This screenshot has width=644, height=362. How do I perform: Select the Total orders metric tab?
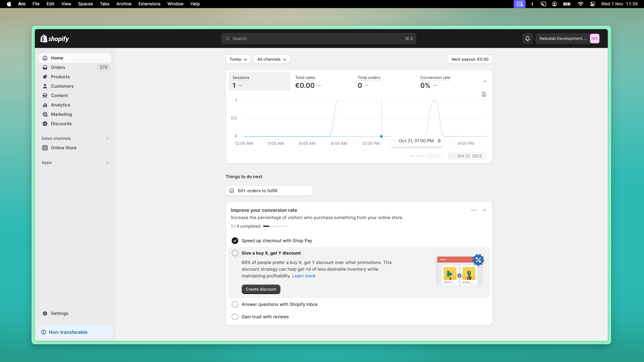384,81
